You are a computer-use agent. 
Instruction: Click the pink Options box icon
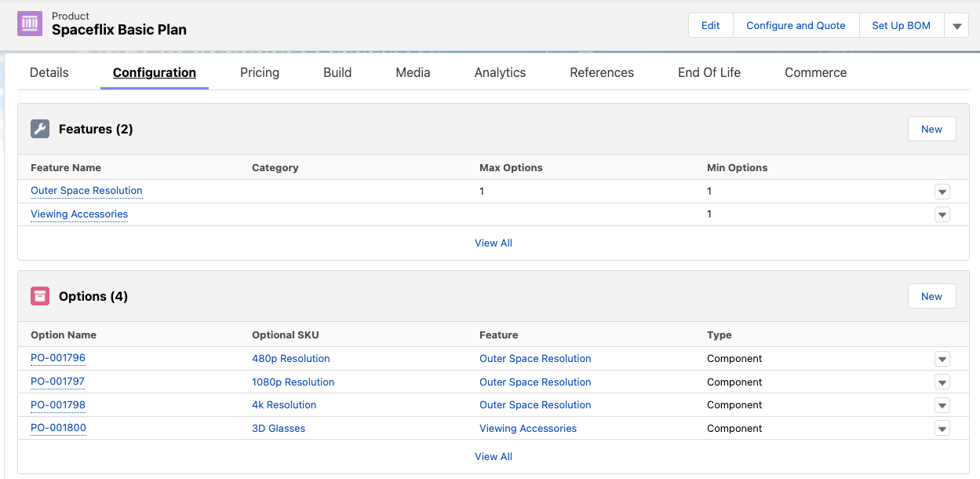40,296
